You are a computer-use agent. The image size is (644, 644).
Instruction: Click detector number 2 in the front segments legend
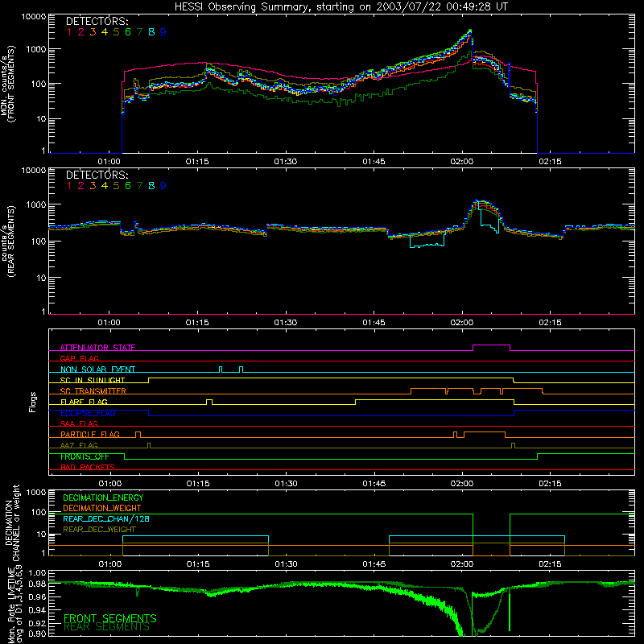[81, 31]
